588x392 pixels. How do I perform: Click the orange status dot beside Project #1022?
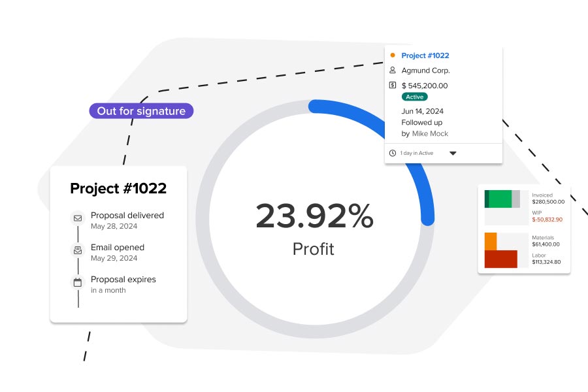point(392,55)
